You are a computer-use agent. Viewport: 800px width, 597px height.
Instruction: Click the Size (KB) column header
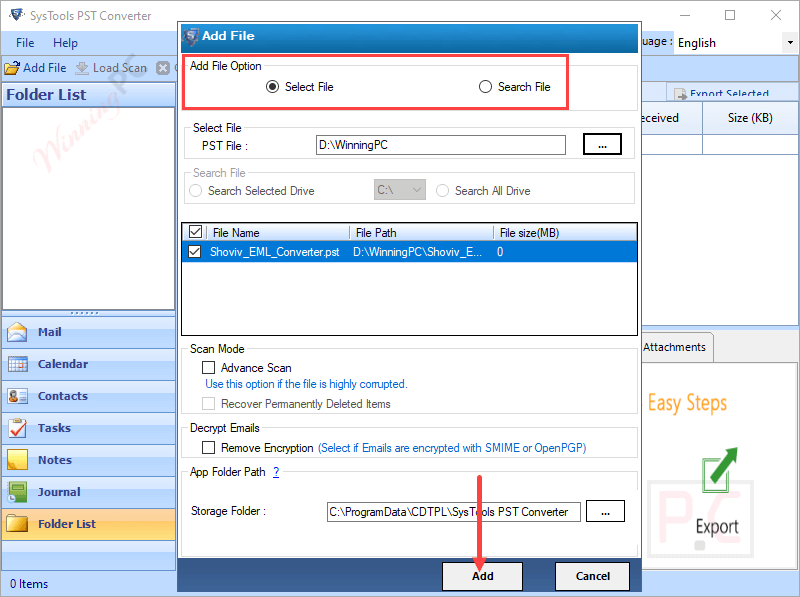tap(750, 118)
